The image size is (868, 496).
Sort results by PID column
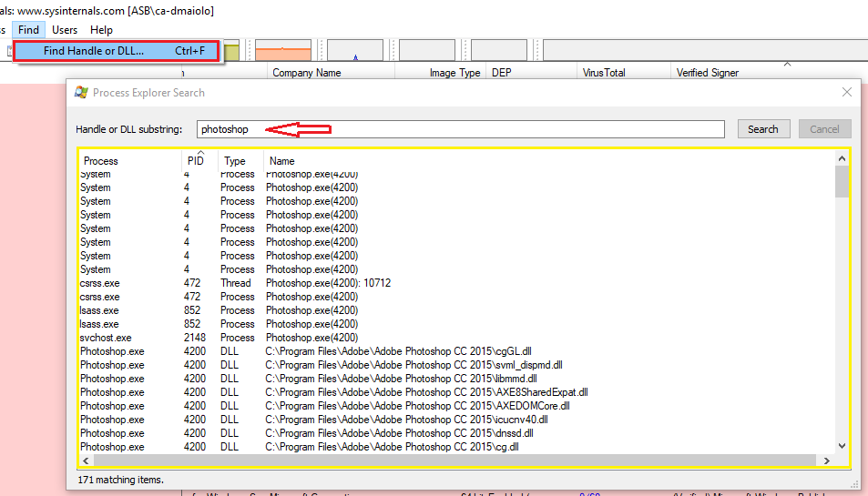click(x=199, y=161)
